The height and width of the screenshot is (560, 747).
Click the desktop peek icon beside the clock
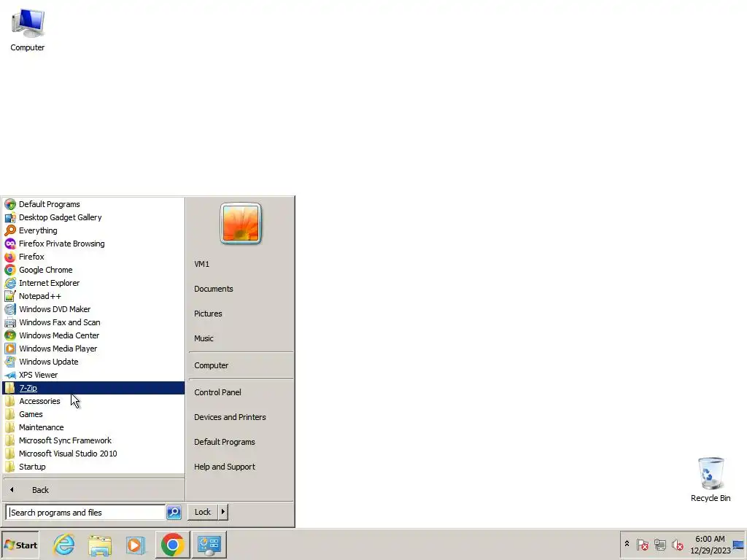click(x=739, y=545)
